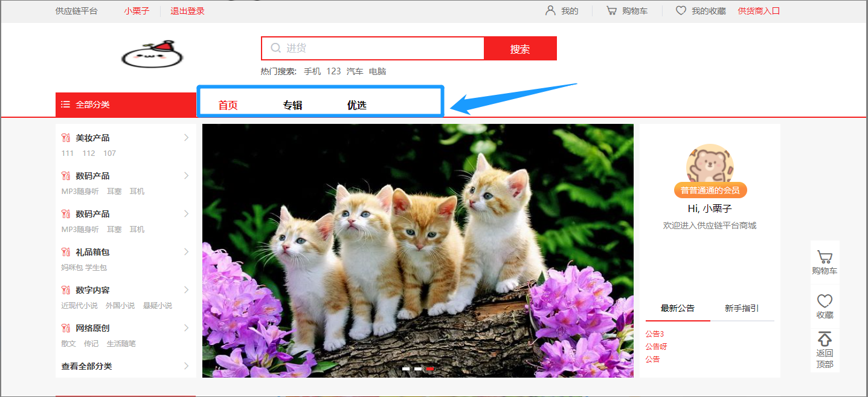868x397 pixels.
Task: Switch to the 新手指引 tab
Action: 742,308
